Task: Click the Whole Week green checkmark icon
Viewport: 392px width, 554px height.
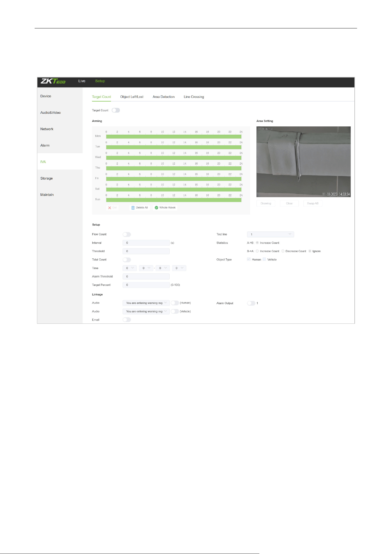Action: (156, 208)
